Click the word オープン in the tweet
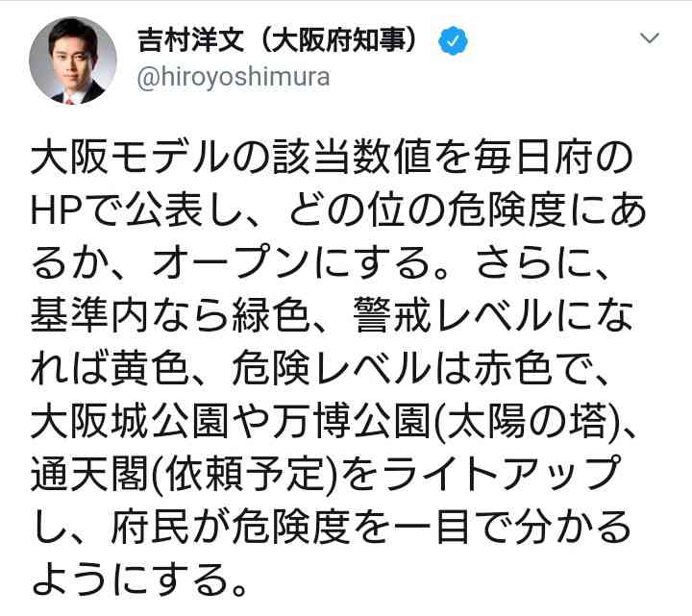 (231, 263)
